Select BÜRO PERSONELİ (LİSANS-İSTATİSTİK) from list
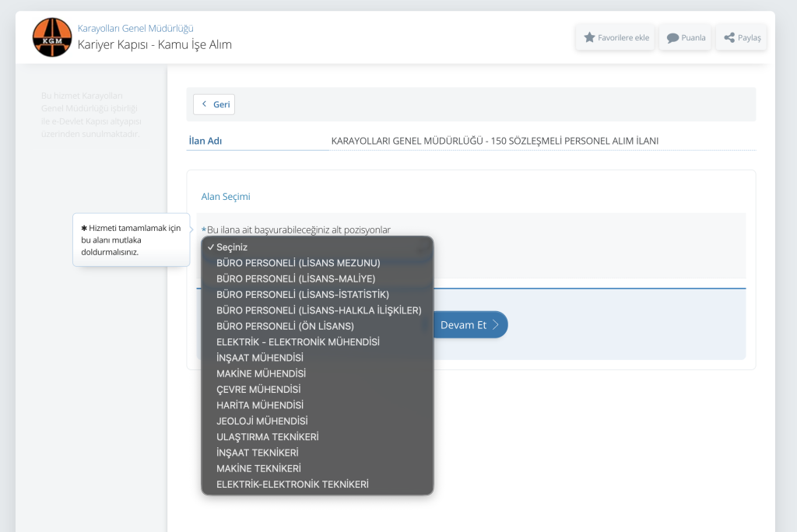This screenshot has height=532, width=797. [x=303, y=295]
